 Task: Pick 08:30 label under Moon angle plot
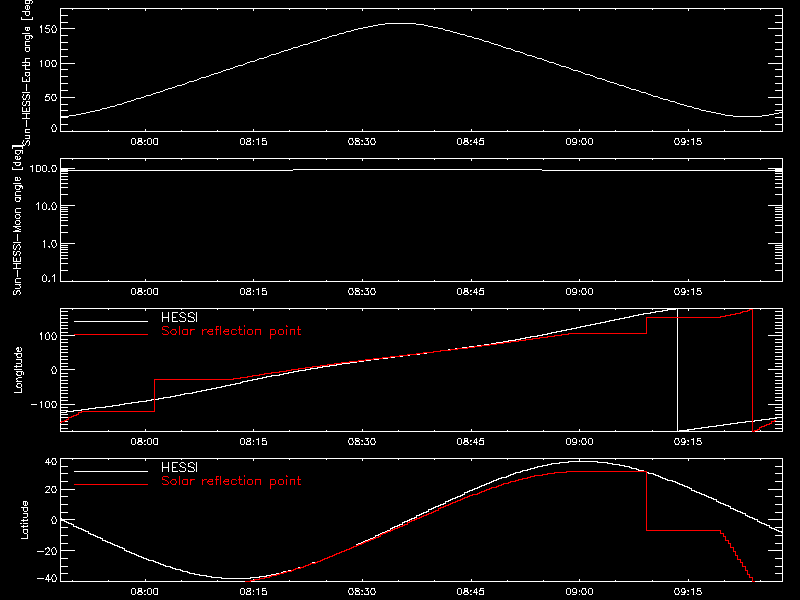362,292
